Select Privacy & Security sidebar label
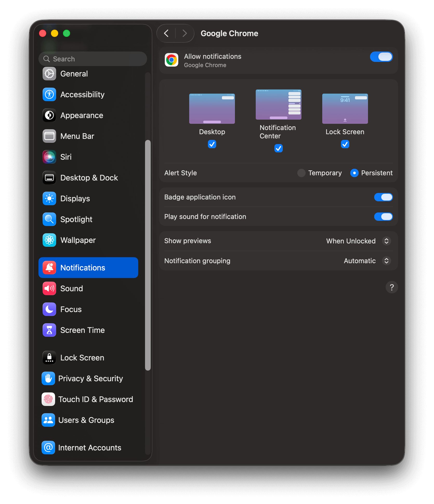The image size is (434, 504). [x=91, y=379]
